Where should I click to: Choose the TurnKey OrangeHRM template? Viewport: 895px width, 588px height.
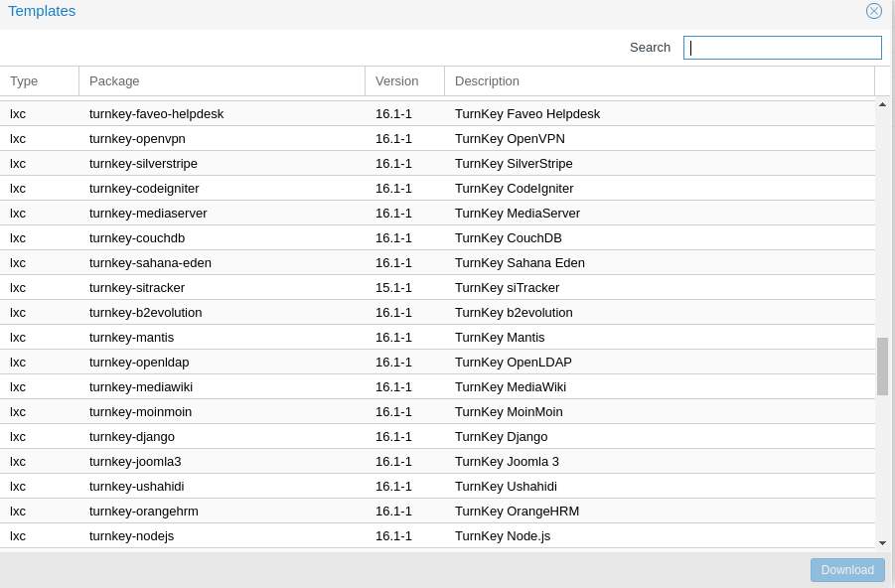[x=517, y=511]
